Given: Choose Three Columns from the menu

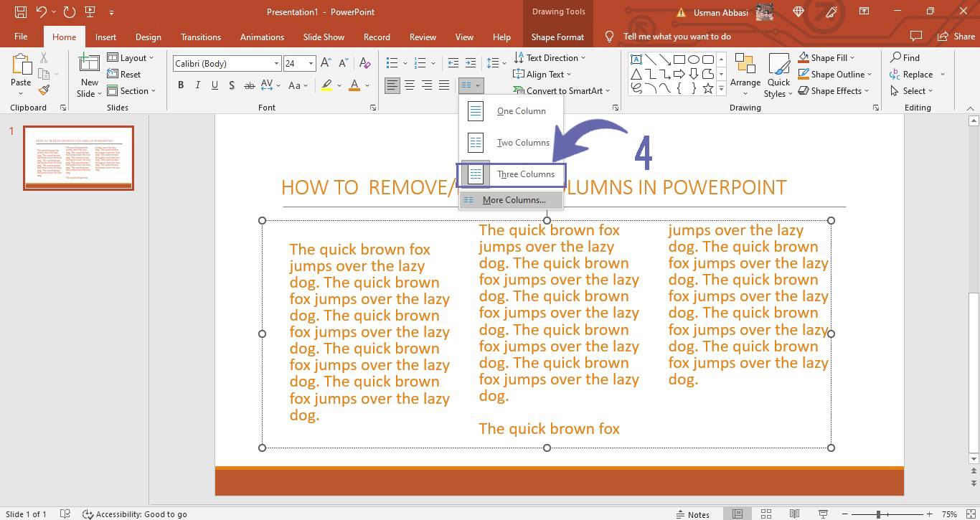Looking at the screenshot, I should 511,174.
